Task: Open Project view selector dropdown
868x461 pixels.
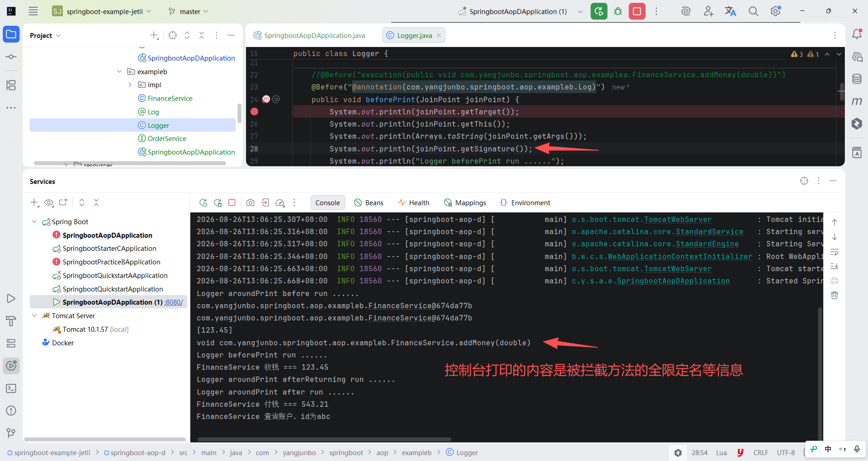Action: (x=45, y=35)
